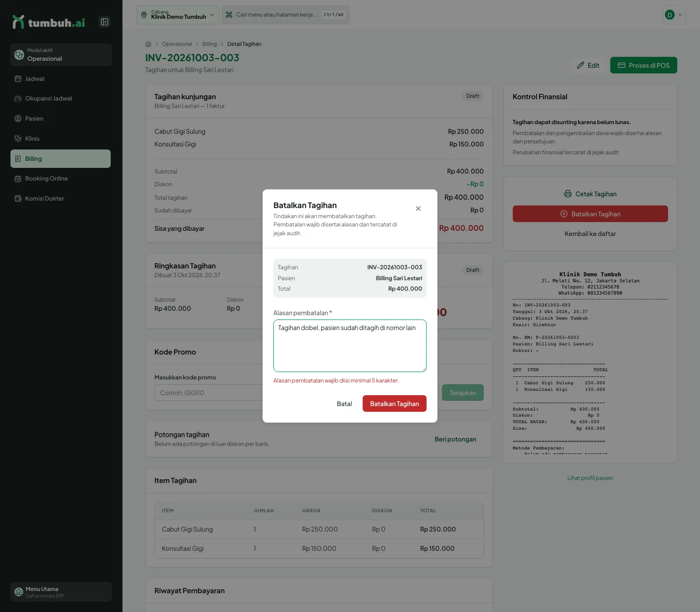Click the Modul aktif Operasional icon
The width and height of the screenshot is (700, 612).
pyautogui.click(x=19, y=55)
